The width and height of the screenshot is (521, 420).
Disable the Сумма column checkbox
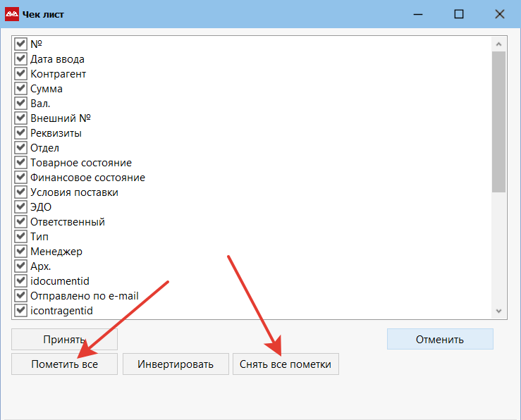[20, 89]
